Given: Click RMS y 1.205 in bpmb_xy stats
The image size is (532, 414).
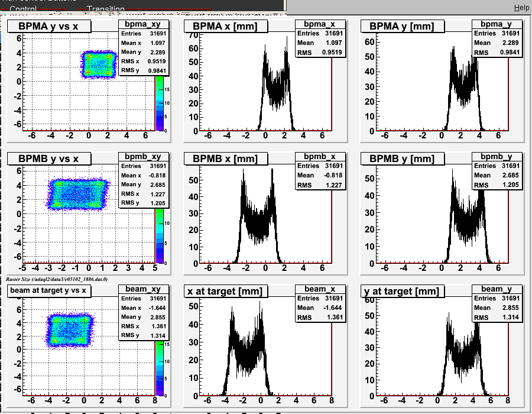Looking at the screenshot, I should click(x=143, y=203).
